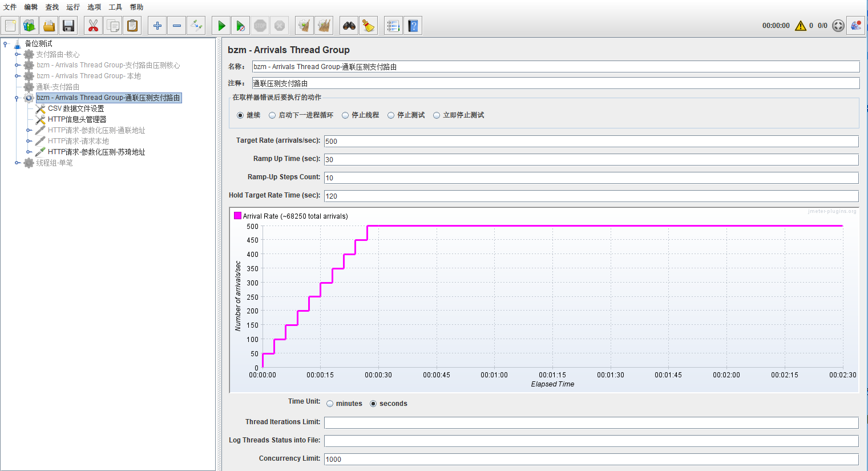Open the 查找 menu
Image resolution: width=868 pixels, height=471 pixels.
click(52, 7)
